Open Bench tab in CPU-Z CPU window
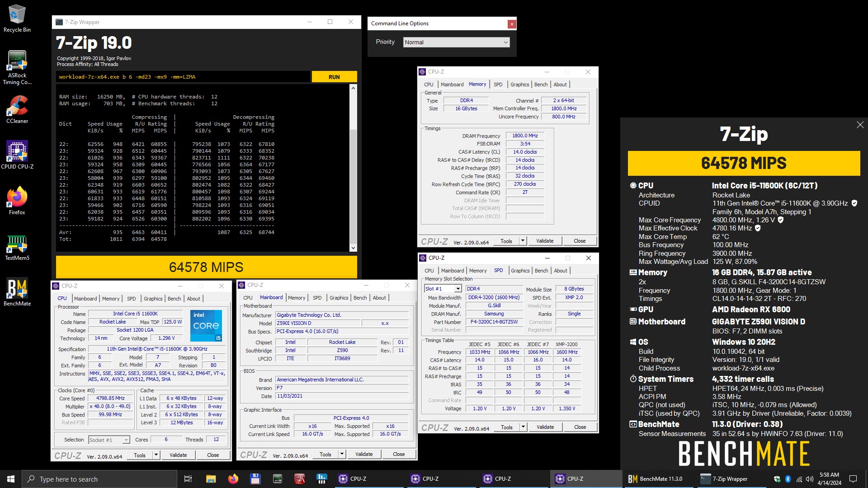Image resolution: width=868 pixels, height=488 pixels. [174, 299]
